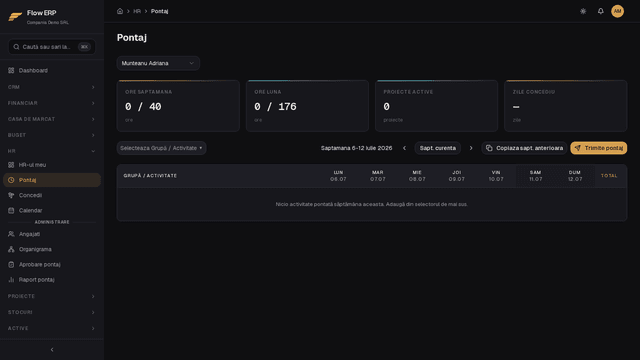Toggle the light/dark theme sun icon

point(583,11)
